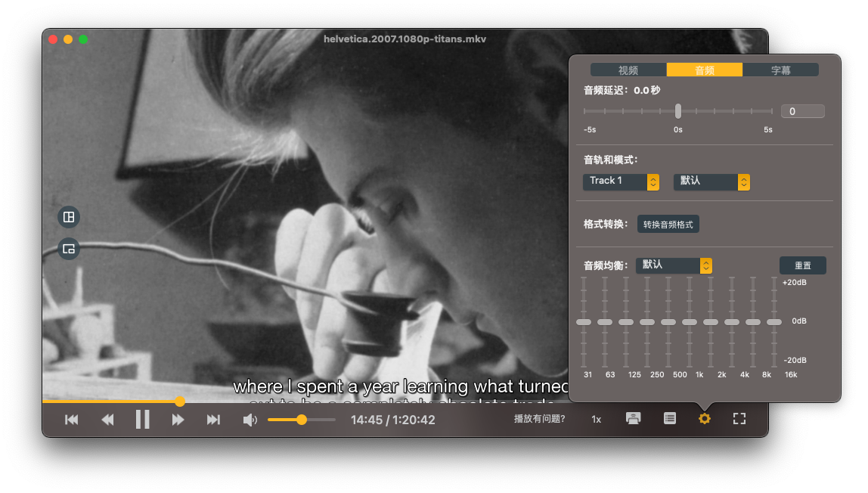Click the 500 Hz equalizer slider
This screenshot has width=868, height=493.
(668, 322)
